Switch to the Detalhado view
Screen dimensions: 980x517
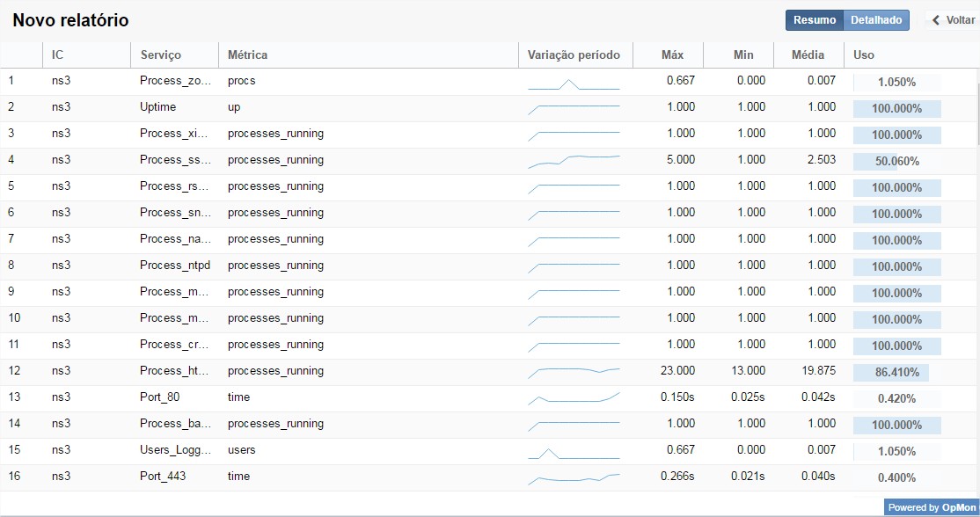(x=875, y=20)
